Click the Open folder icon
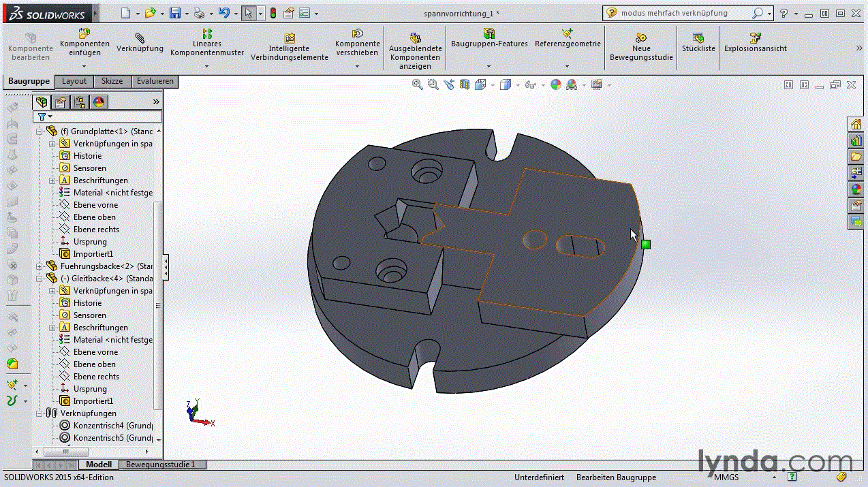 pyautogui.click(x=151, y=13)
